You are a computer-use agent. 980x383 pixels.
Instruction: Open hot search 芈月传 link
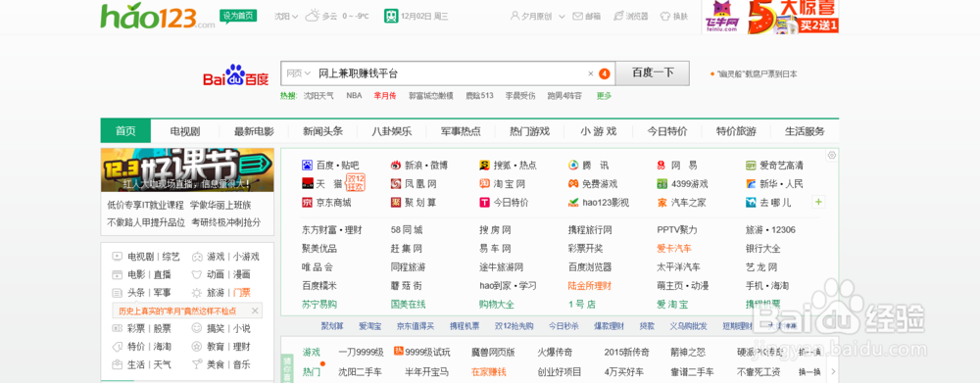pos(385,96)
